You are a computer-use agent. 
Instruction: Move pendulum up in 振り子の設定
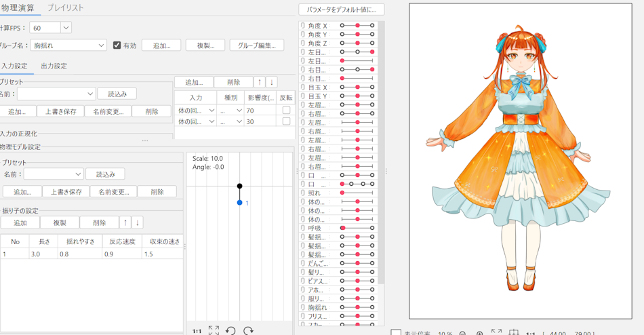tap(125, 222)
